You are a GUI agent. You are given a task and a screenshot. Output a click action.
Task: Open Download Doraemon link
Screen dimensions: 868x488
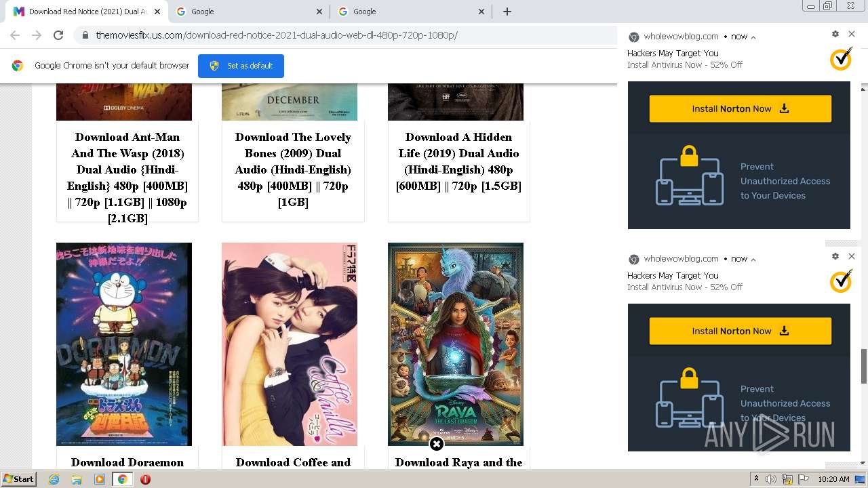tap(127, 462)
